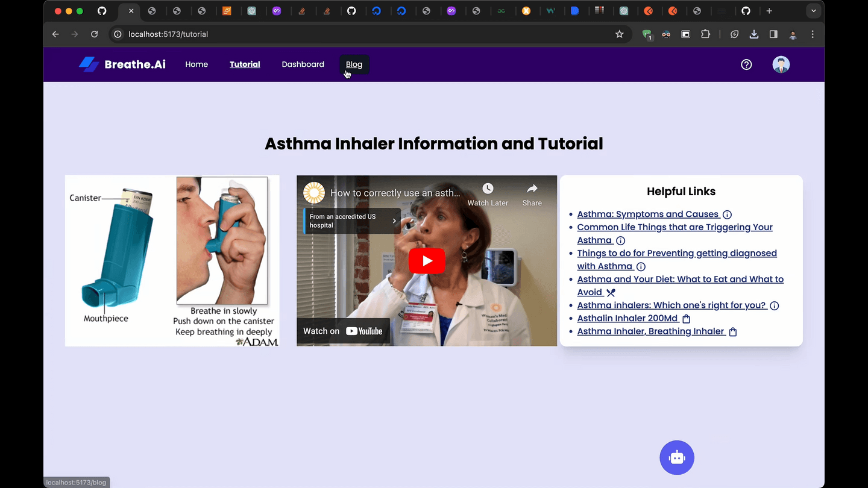Image resolution: width=868 pixels, height=488 pixels.
Task: Click the video title text
Action: (x=395, y=193)
